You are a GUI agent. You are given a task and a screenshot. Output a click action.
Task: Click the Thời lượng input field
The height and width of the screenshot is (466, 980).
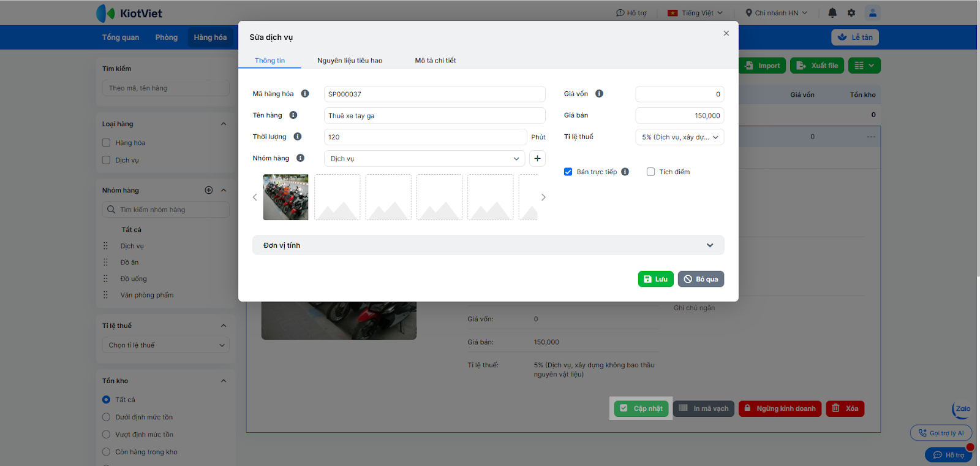pos(425,137)
